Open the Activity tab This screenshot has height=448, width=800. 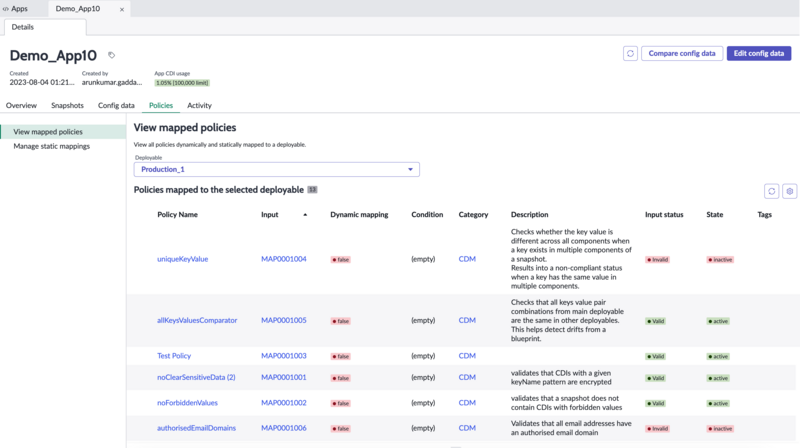pyautogui.click(x=199, y=106)
